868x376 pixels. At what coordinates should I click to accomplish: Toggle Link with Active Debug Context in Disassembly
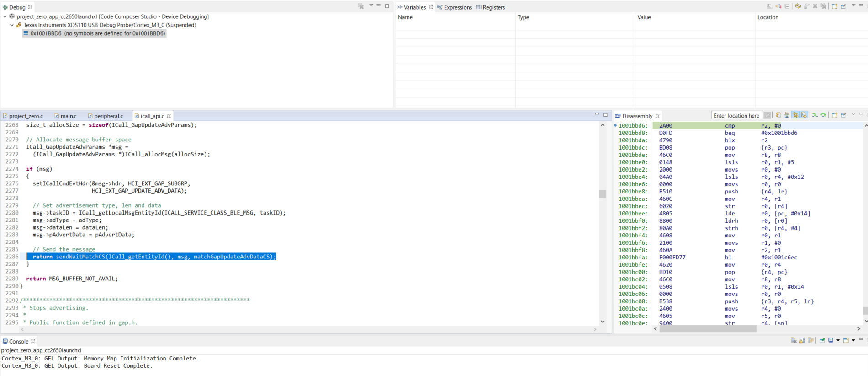795,115
